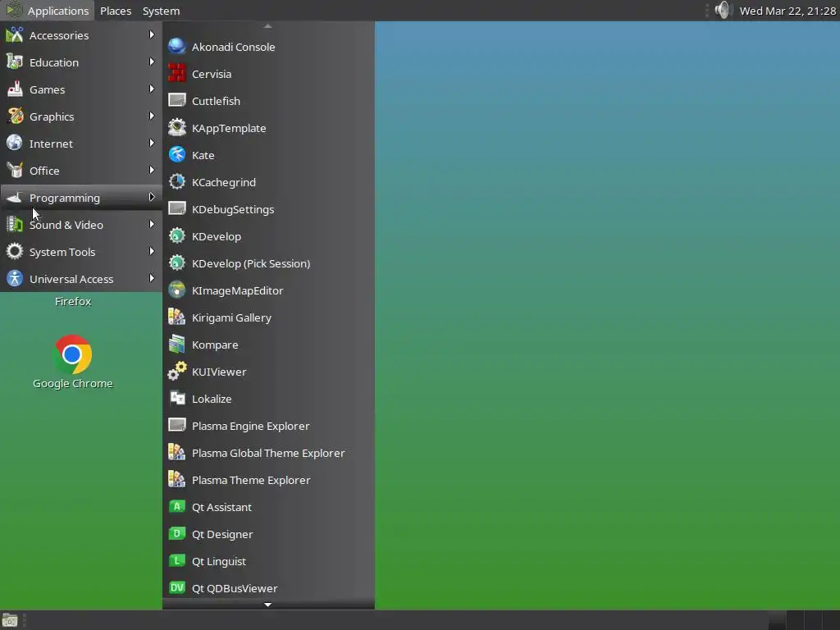840x630 pixels.
Task: Click the green Qt Assistant icon
Action: click(x=177, y=507)
